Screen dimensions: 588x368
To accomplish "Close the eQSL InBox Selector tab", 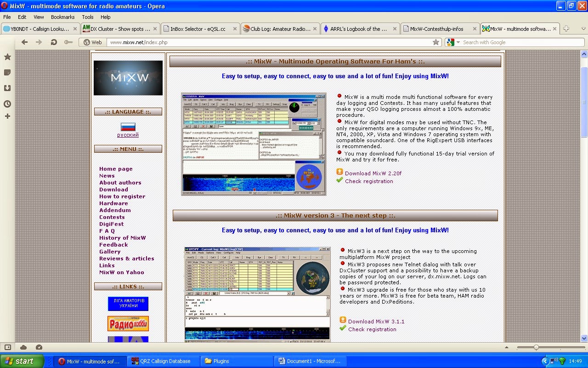I will pyautogui.click(x=235, y=29).
